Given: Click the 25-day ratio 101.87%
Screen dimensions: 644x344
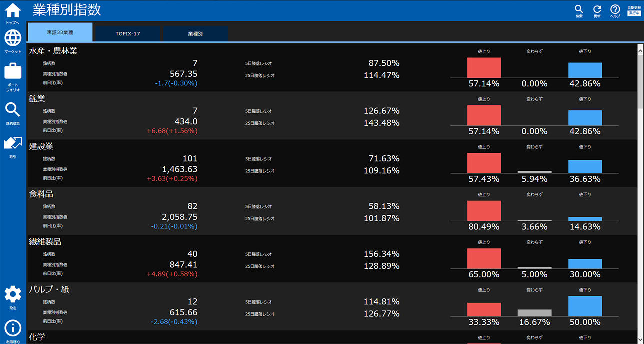Looking at the screenshot, I should [381, 218].
